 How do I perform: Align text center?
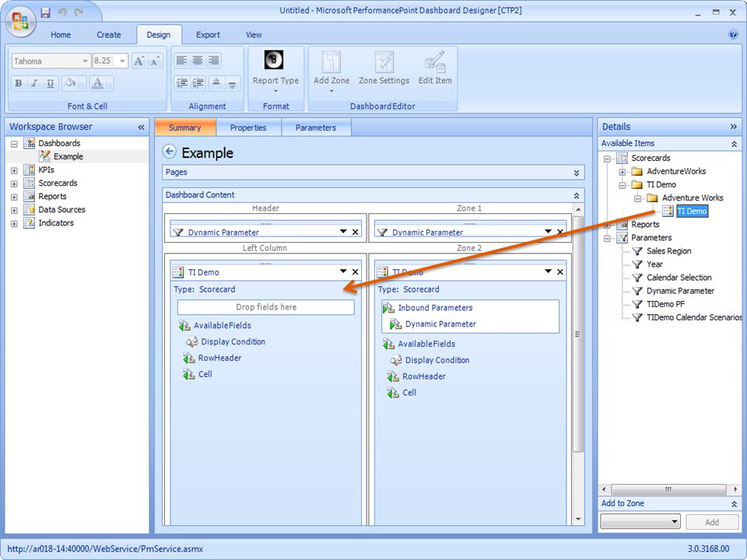tap(198, 60)
